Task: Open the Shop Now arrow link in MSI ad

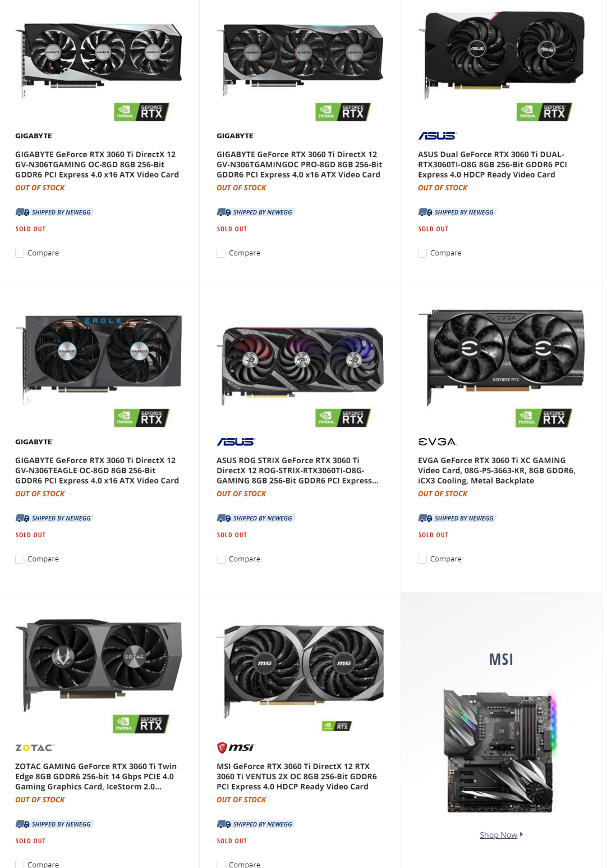Action: tap(501, 835)
